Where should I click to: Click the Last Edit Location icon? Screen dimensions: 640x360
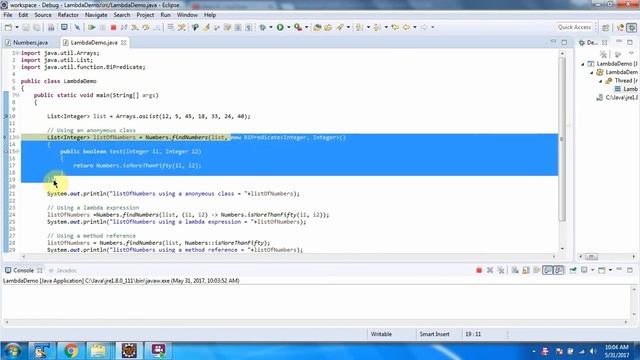pyautogui.click(x=395, y=27)
